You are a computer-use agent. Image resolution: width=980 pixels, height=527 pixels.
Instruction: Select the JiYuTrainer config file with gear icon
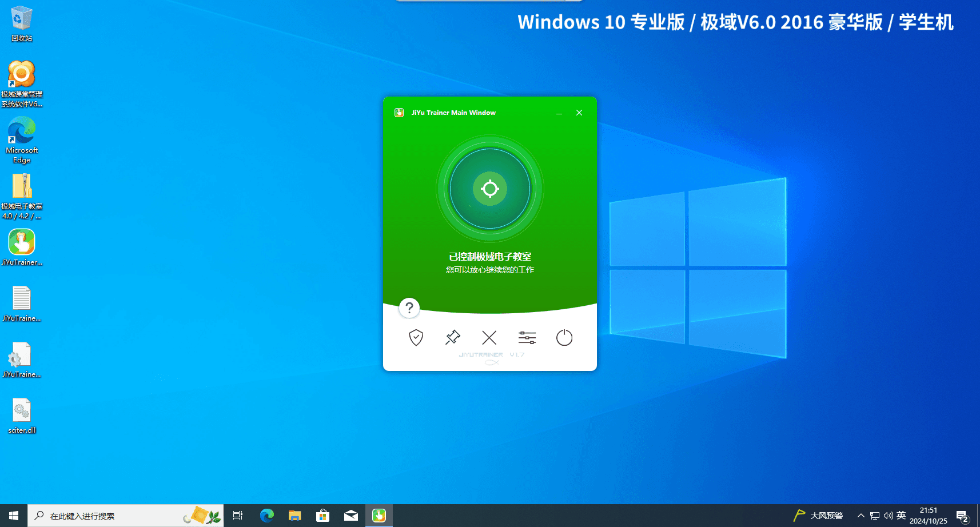tap(22, 360)
